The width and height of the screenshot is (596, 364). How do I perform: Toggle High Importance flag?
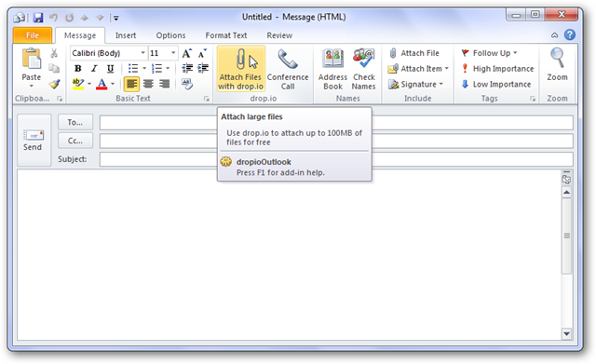pyautogui.click(x=497, y=69)
